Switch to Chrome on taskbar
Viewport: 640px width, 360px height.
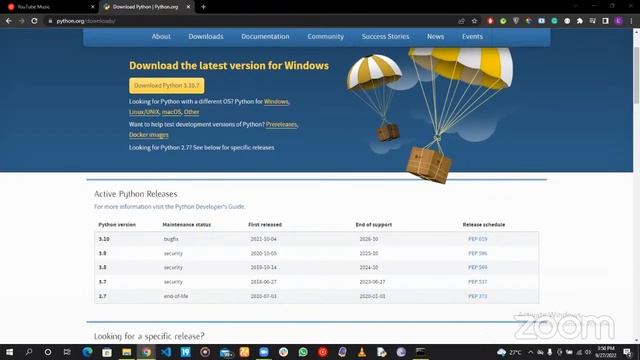146,352
